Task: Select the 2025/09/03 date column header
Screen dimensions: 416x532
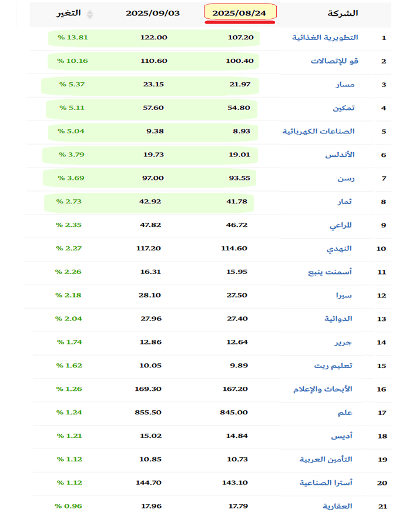Action: (153, 14)
